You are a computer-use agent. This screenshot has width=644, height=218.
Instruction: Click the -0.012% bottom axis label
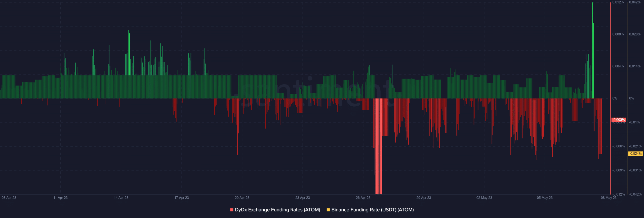pos(619,194)
